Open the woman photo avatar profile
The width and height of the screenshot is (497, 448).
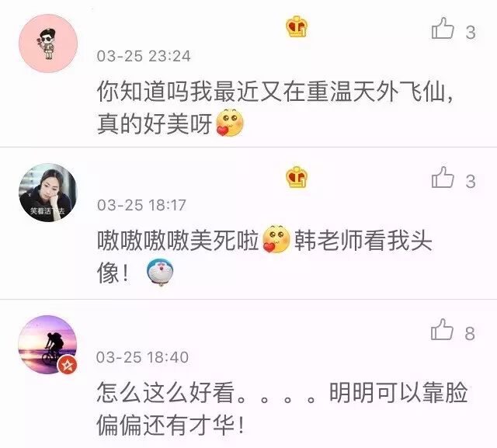coord(48,193)
